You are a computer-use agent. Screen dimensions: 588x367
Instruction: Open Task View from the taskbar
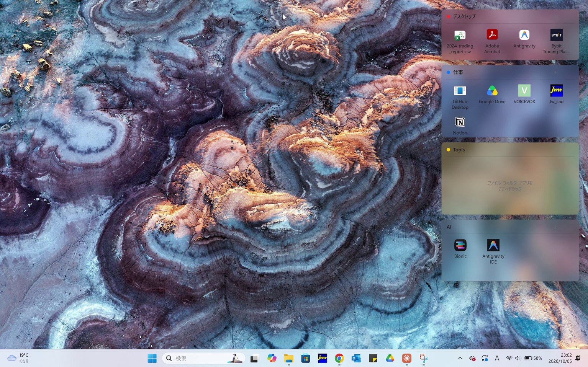pyautogui.click(x=254, y=358)
